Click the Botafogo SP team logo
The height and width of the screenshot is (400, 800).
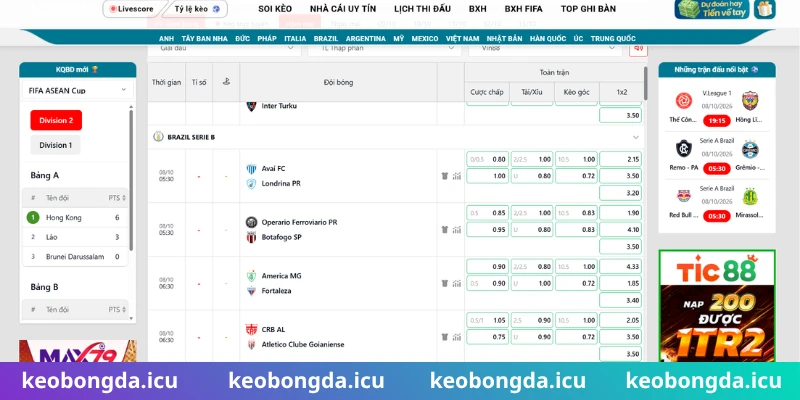[251, 237]
